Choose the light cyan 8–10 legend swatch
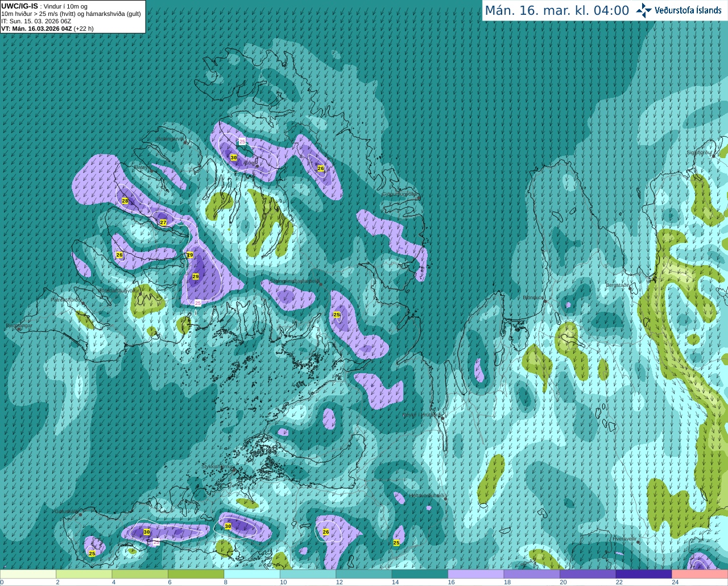The width and height of the screenshot is (728, 586). click(x=252, y=574)
